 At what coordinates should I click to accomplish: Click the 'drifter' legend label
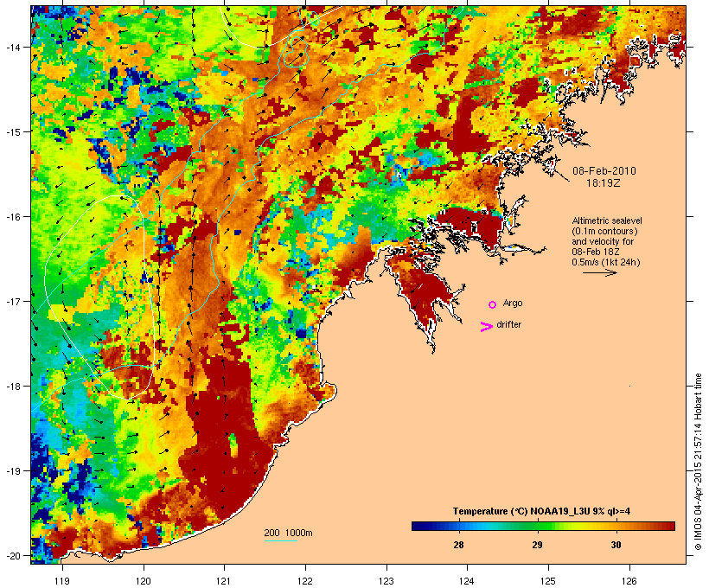tap(508, 324)
